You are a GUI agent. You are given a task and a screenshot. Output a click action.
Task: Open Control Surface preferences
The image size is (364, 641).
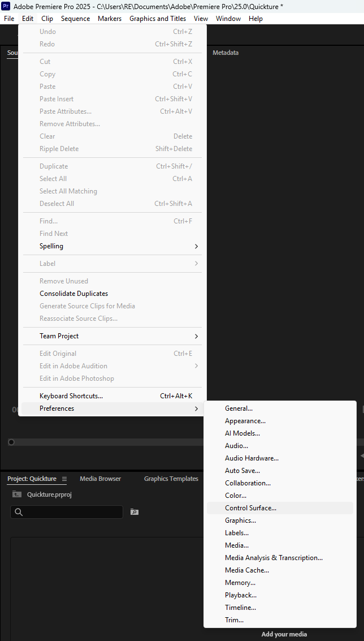coord(280,508)
